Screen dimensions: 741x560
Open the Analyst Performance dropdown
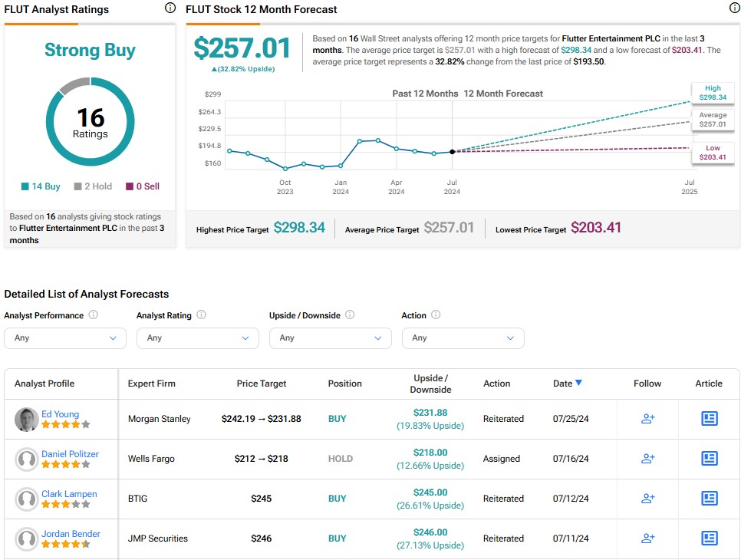tap(64, 338)
